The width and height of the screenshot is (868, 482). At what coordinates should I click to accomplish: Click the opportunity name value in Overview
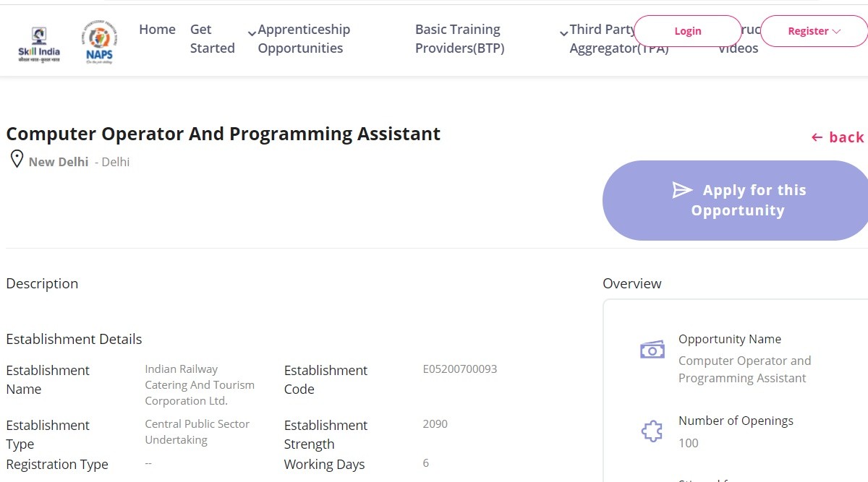pos(744,369)
